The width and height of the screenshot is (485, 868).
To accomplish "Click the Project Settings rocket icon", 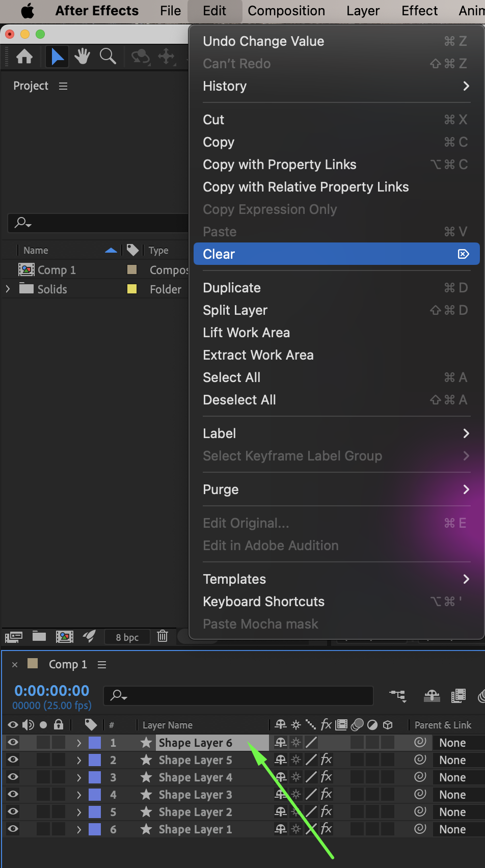I will point(89,636).
